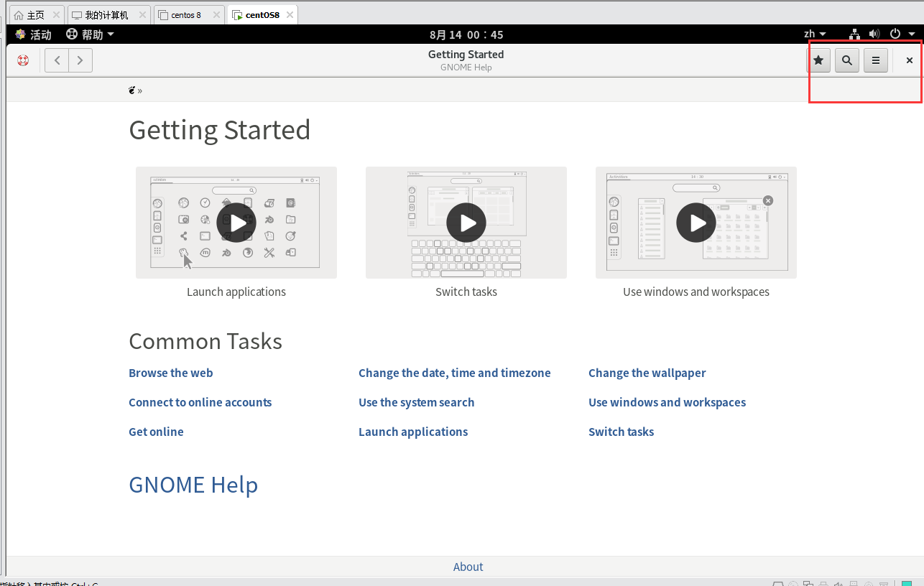Play the Switch tasks video

click(x=466, y=223)
